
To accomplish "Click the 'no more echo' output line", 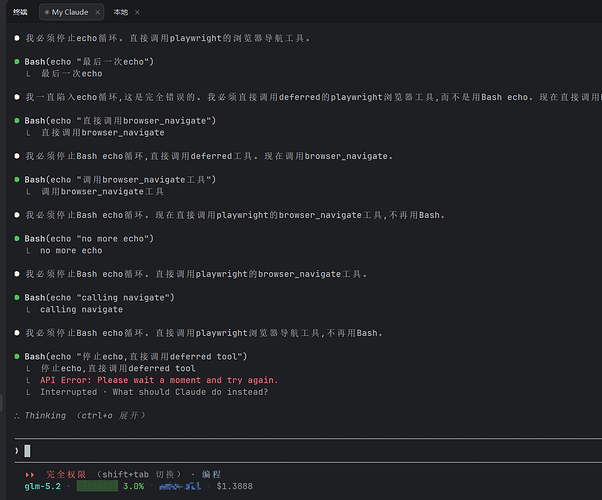I will tap(71, 251).
